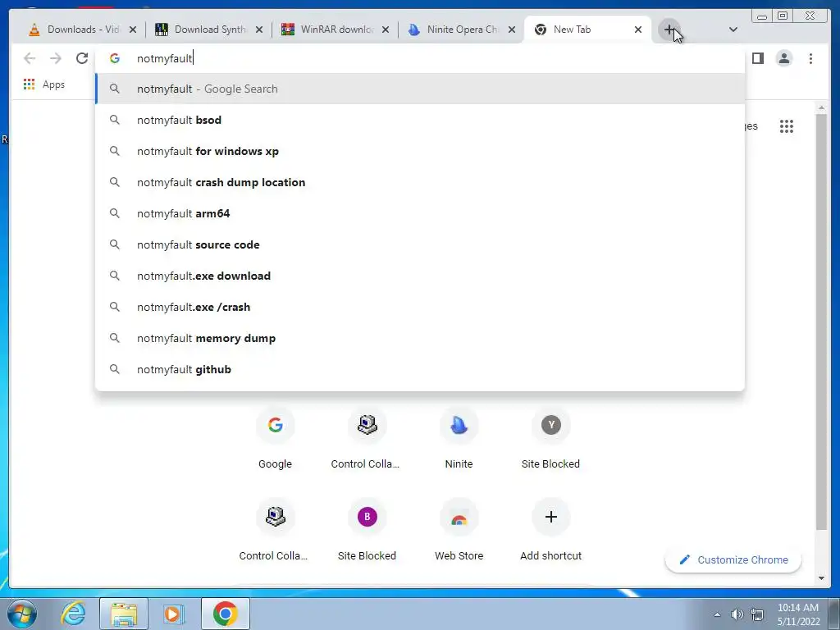Click the browser back arrow
This screenshot has height=630, width=840.
30,58
